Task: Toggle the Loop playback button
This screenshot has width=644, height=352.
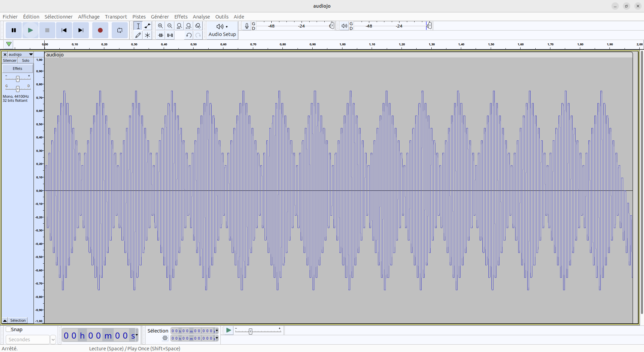Action: [119, 30]
